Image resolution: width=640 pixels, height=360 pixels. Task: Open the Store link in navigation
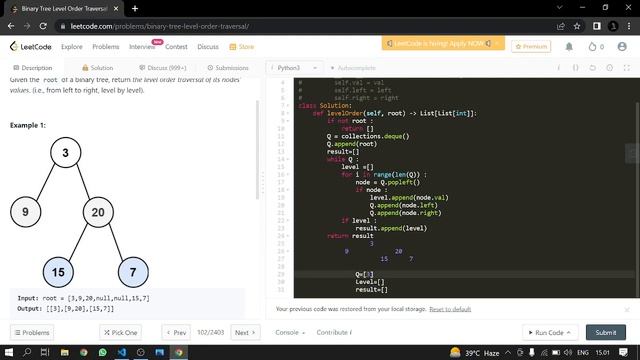(x=242, y=47)
